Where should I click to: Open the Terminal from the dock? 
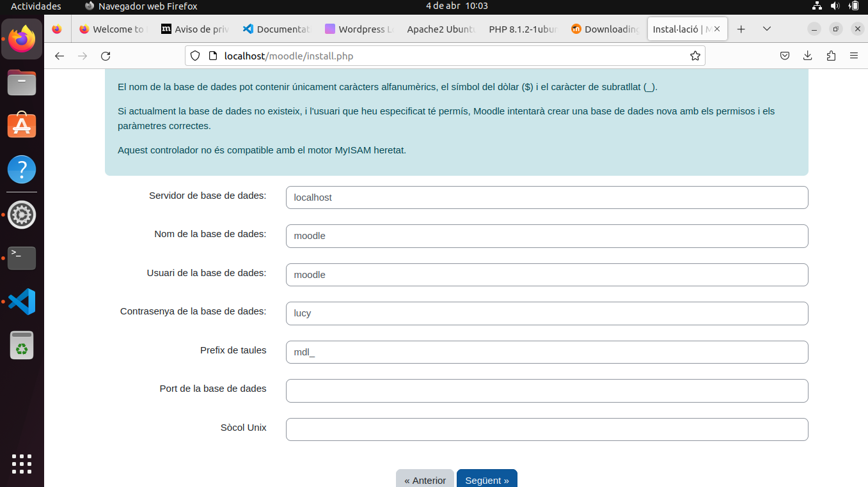coord(21,258)
